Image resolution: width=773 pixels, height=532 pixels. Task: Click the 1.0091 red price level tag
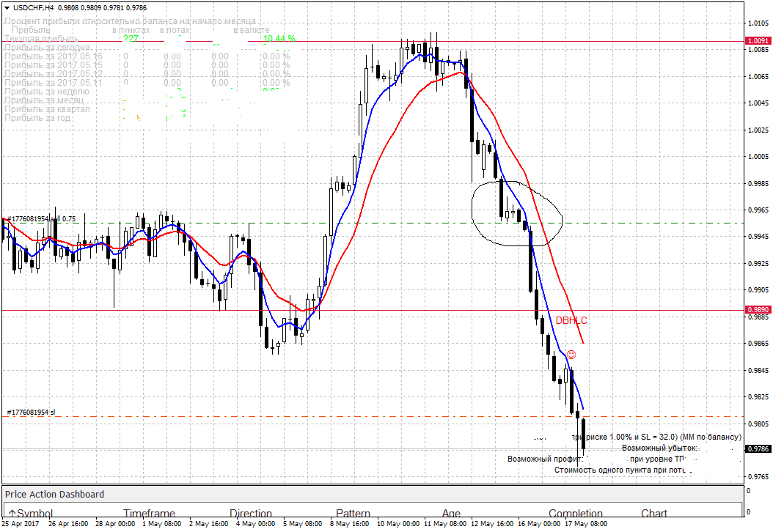758,41
